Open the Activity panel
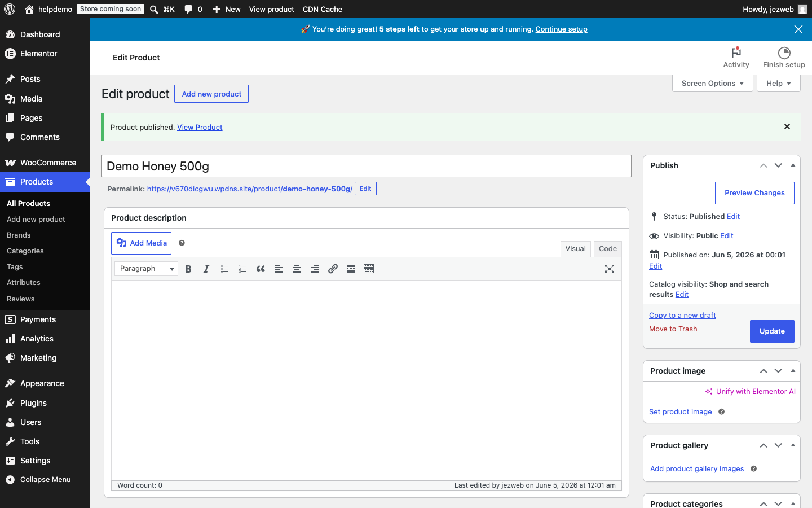 736,58
